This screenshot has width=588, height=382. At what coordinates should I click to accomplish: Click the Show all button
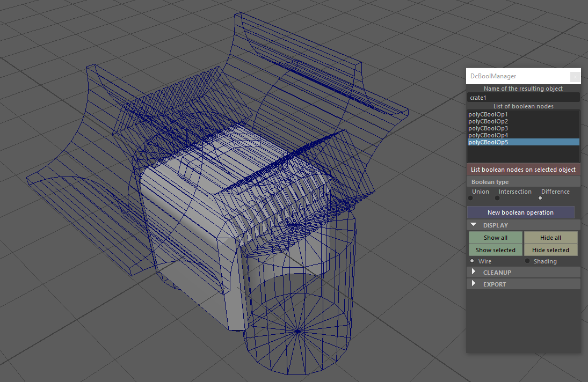pos(496,238)
